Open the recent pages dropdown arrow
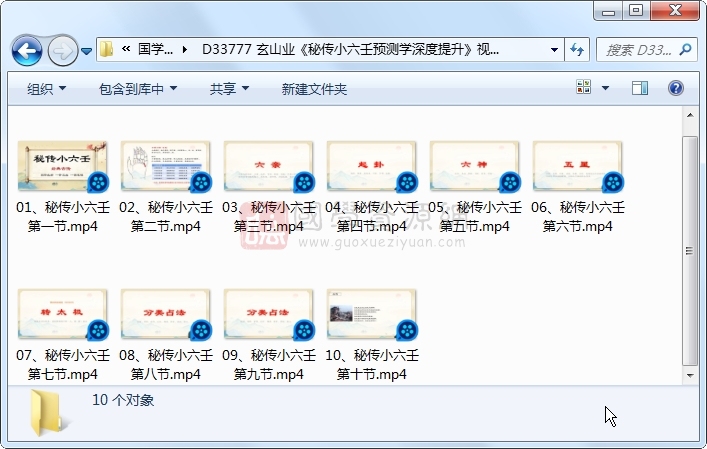The image size is (707, 449). [x=87, y=51]
